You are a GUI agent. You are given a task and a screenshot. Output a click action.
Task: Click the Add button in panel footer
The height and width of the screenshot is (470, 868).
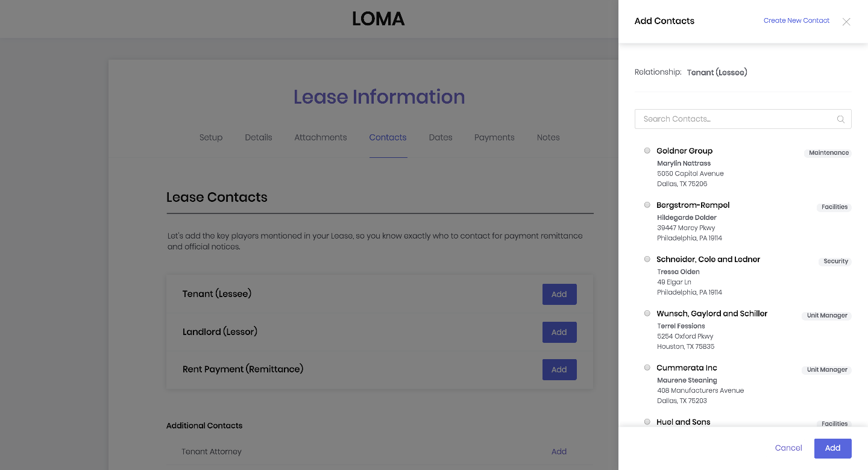coord(832,448)
